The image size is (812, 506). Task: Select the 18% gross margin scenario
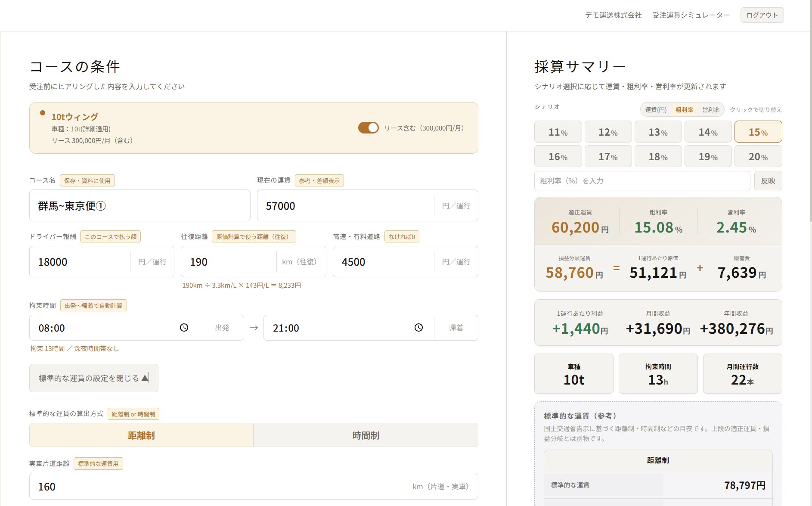[x=658, y=156]
